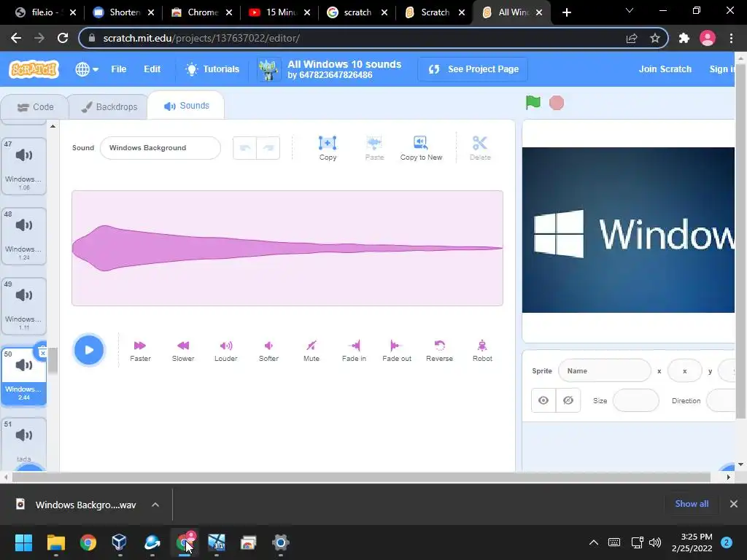The width and height of the screenshot is (747, 560).
Task: Click the red stop button
Action: [x=557, y=103]
